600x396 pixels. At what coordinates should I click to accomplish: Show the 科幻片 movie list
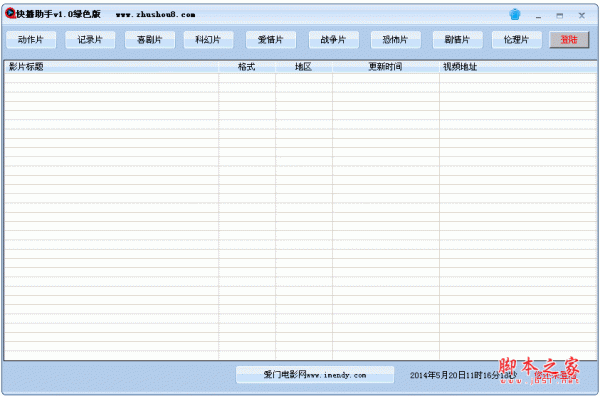click(x=209, y=40)
